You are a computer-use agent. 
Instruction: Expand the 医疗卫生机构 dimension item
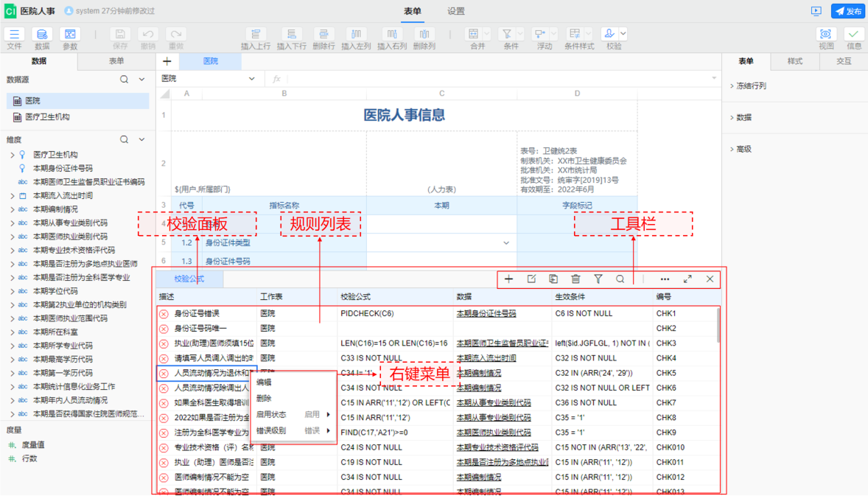coord(13,154)
